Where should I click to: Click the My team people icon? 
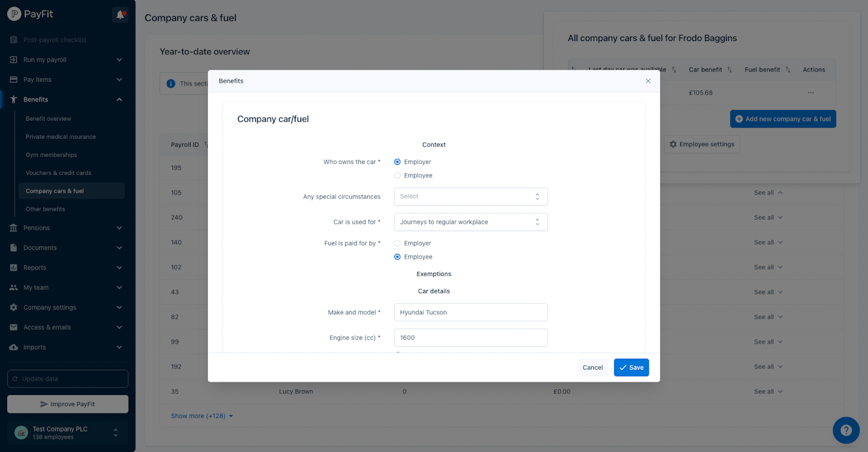[x=13, y=288]
